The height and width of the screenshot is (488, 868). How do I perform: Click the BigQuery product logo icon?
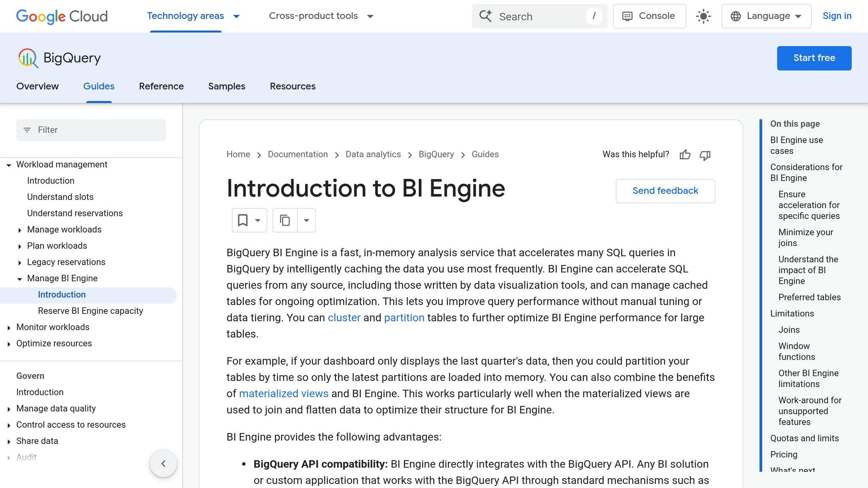(x=28, y=58)
